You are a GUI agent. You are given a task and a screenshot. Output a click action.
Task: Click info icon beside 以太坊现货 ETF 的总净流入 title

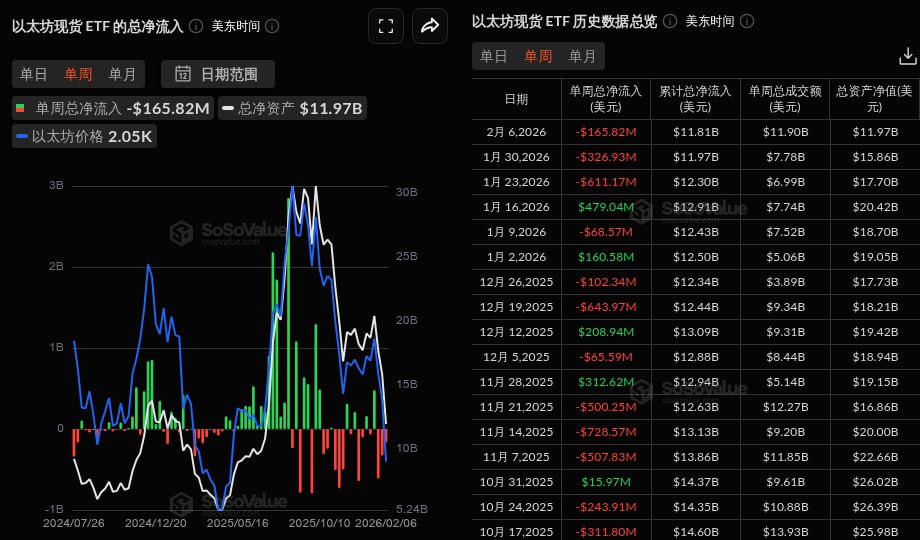tap(196, 26)
